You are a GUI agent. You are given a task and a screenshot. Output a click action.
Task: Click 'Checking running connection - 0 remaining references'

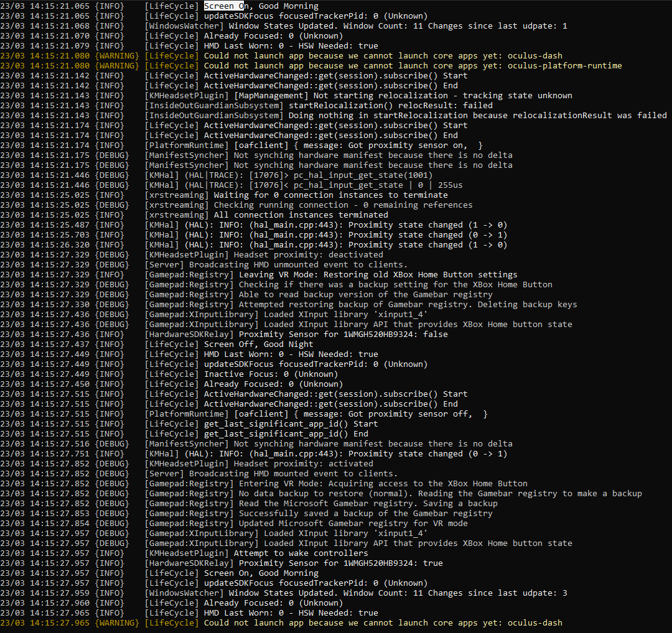[236, 205]
